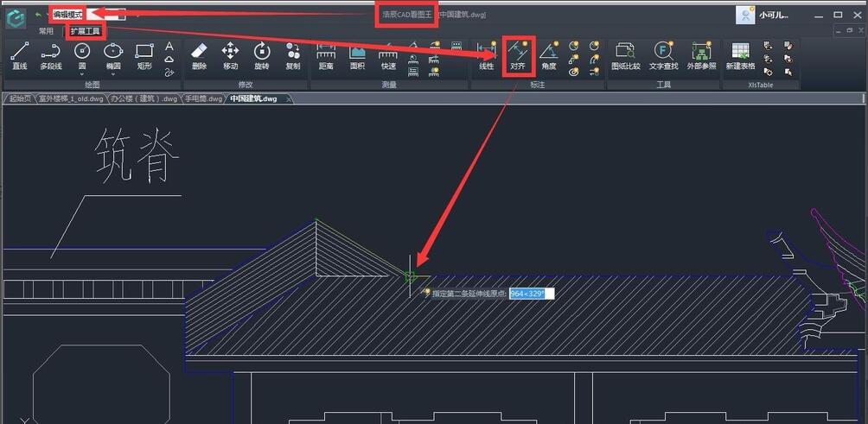
Task: Switch to the 常用 ribbon tab
Action: (46, 31)
